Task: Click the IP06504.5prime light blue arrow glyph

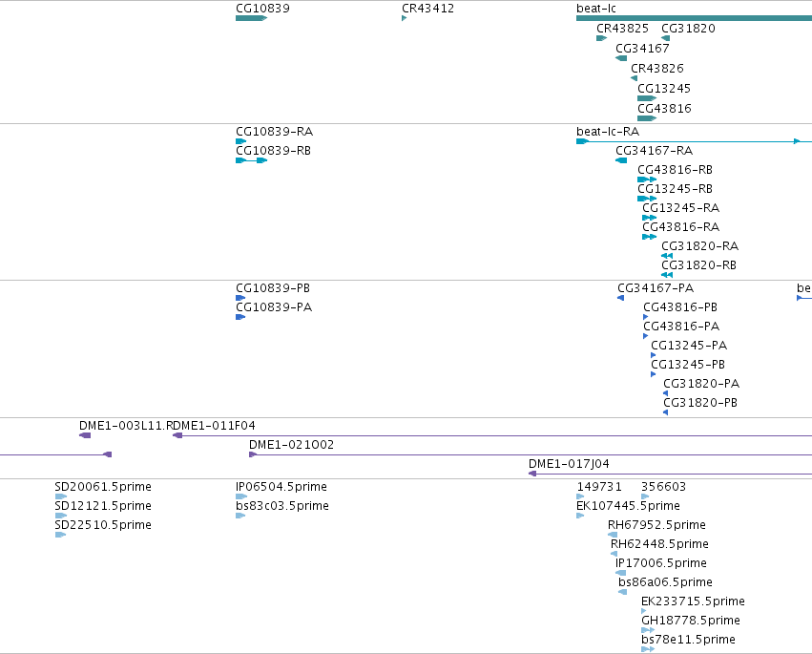Action: 241,496
